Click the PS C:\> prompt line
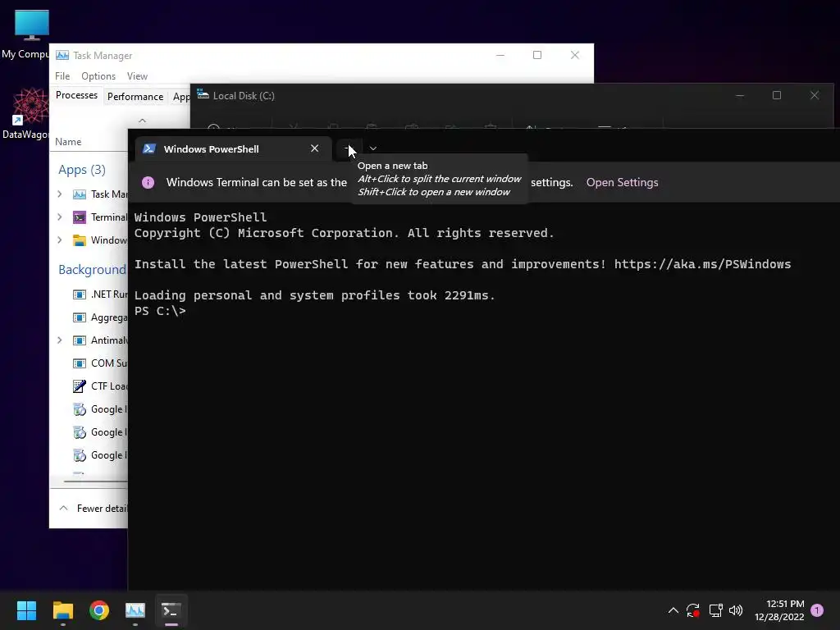This screenshot has height=630, width=840. tap(160, 311)
